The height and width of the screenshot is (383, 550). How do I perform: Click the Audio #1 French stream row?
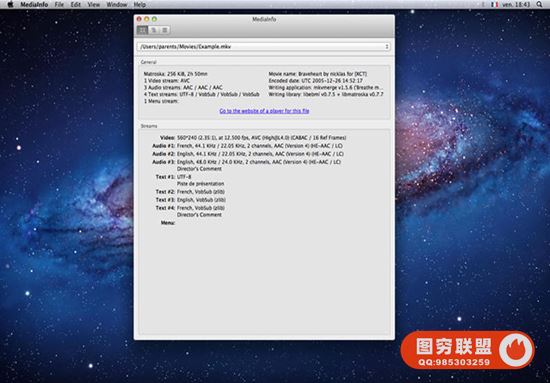point(248,146)
